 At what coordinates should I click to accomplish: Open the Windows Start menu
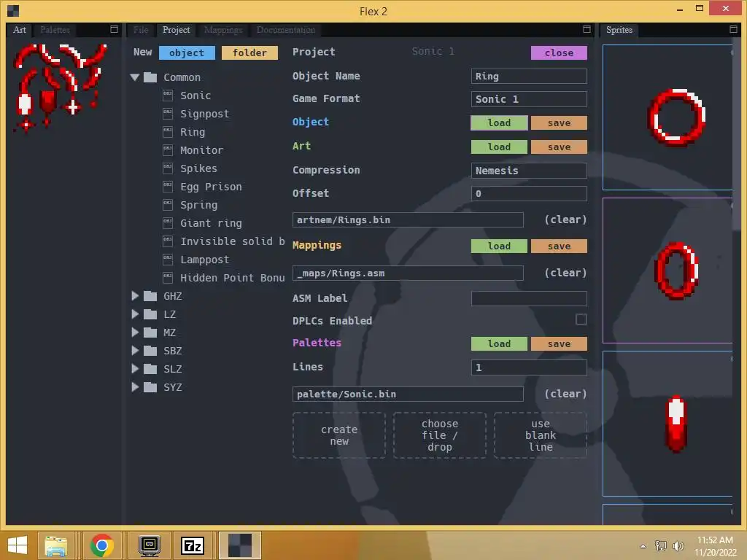pos(18,545)
